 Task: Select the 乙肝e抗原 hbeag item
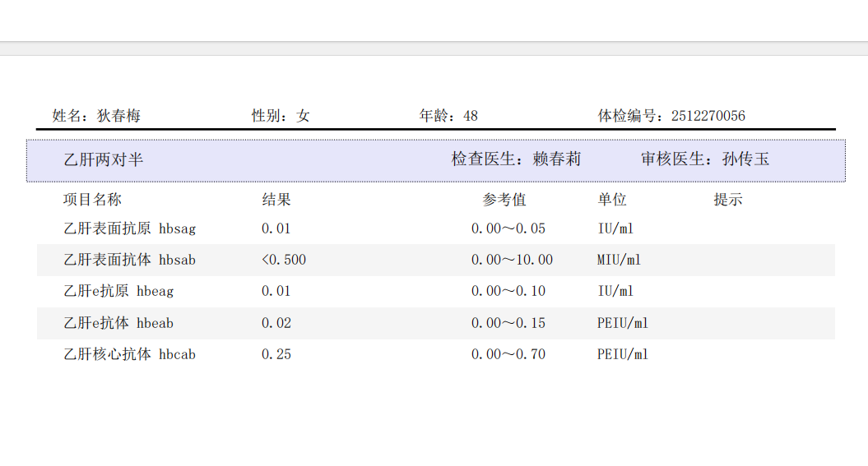118,291
